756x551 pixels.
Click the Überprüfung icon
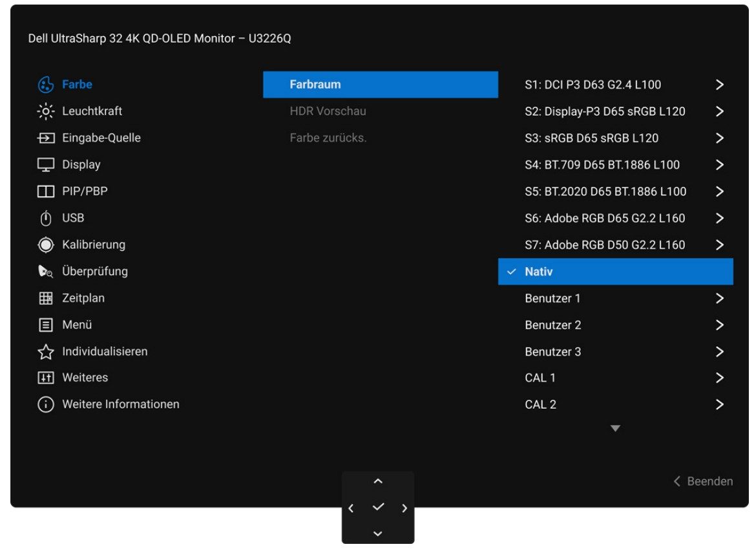point(46,272)
